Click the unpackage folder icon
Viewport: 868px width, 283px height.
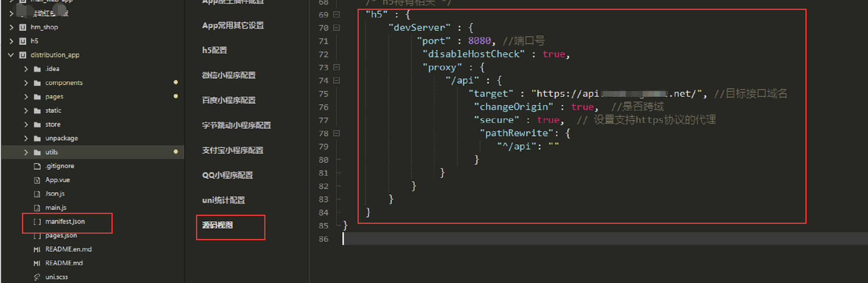coord(37,138)
